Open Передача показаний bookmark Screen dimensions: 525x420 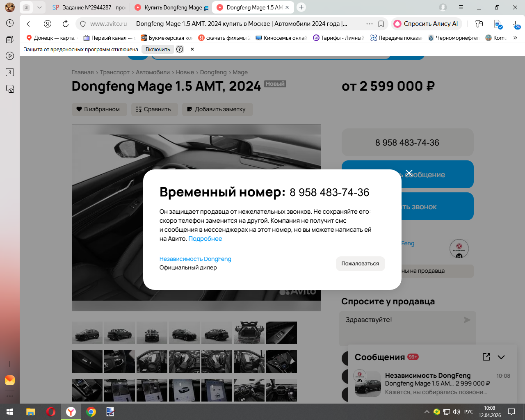pyautogui.click(x=396, y=38)
